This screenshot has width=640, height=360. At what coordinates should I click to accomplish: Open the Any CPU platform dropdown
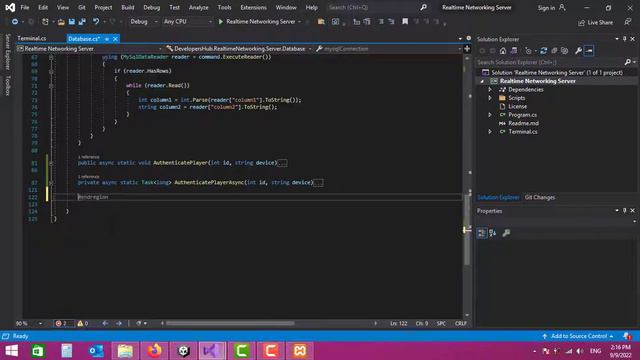coord(188,22)
